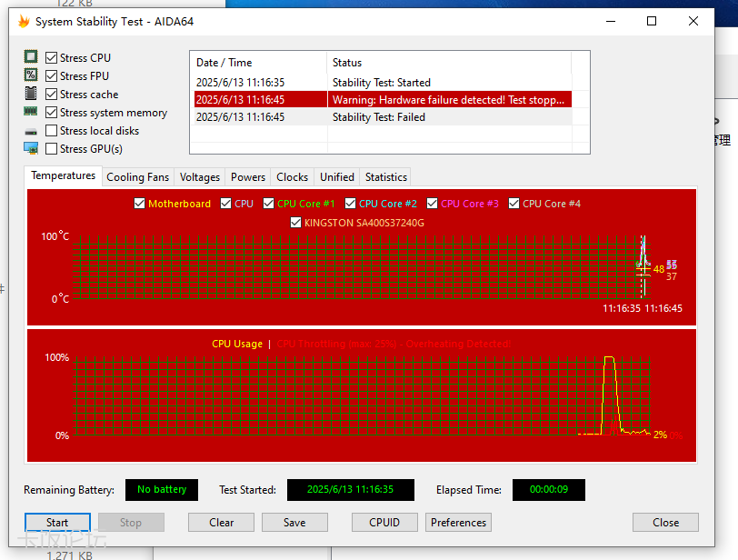Screen dimensions: 738x560
Task: Click the cache chip icon beside Stress cache
Action: click(x=31, y=94)
